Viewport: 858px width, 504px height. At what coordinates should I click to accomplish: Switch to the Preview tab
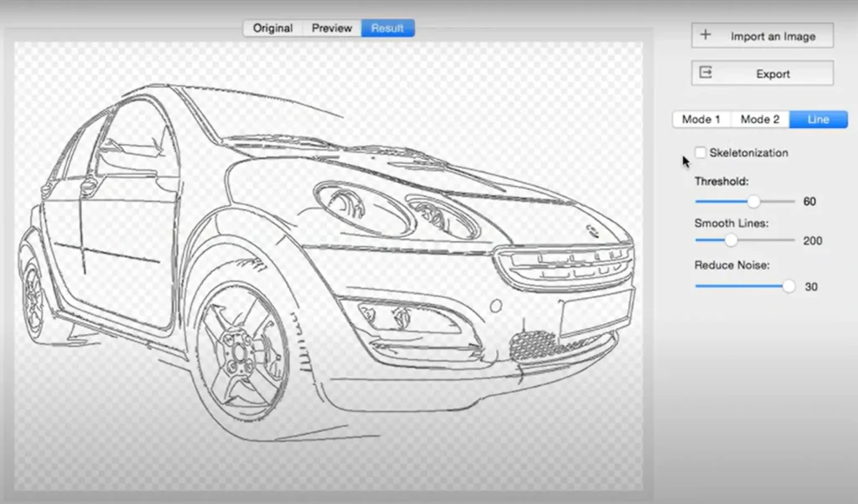(x=330, y=28)
